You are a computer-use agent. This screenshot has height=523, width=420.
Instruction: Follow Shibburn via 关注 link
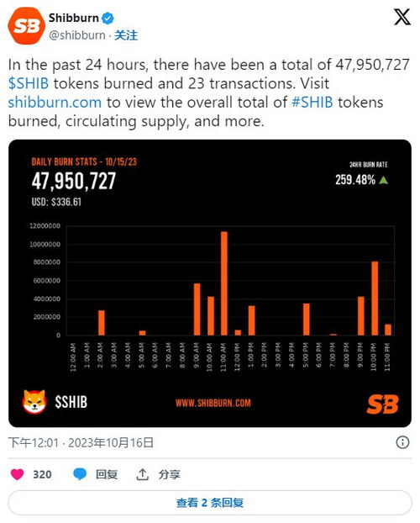pyautogui.click(x=126, y=35)
